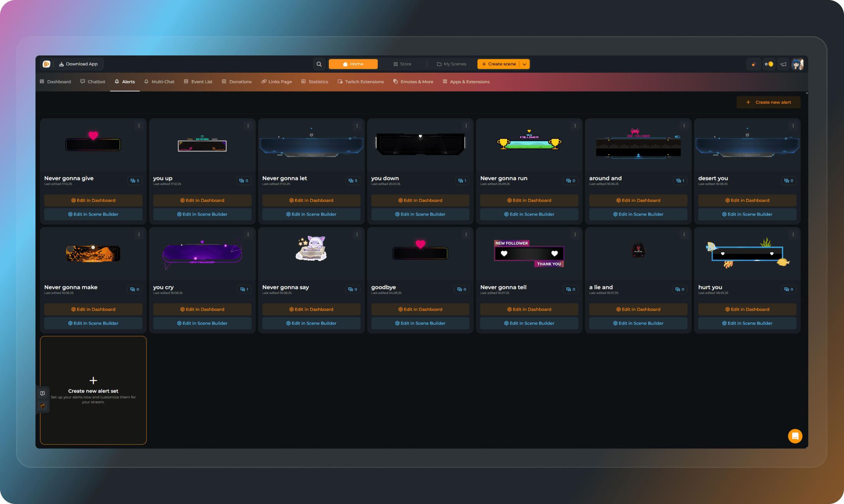Select the Never gonna run thumbnail
Viewport: 844px width, 504px height.
pyautogui.click(x=529, y=144)
